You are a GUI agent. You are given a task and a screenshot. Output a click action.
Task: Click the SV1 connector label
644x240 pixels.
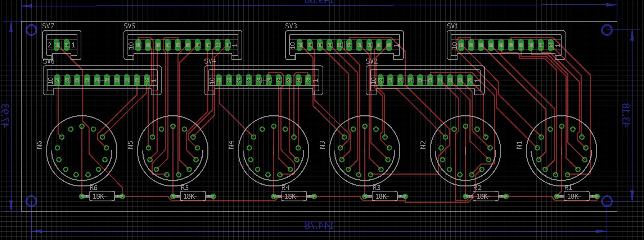pyautogui.click(x=452, y=26)
